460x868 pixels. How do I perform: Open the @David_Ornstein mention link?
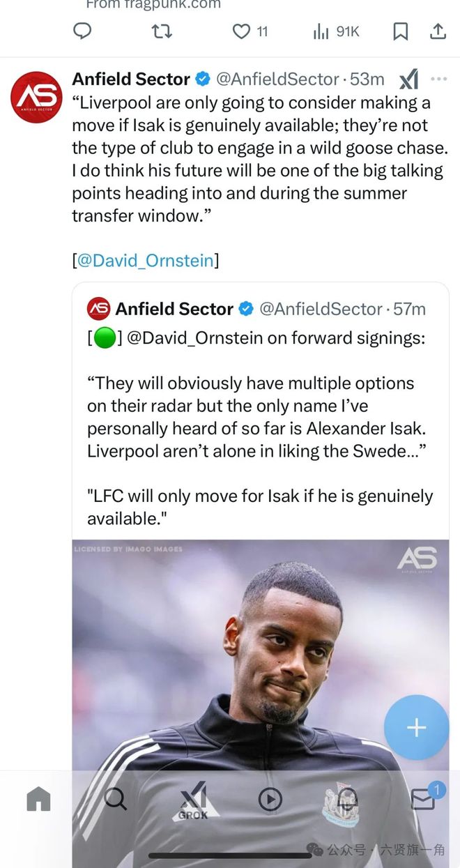tap(145, 261)
